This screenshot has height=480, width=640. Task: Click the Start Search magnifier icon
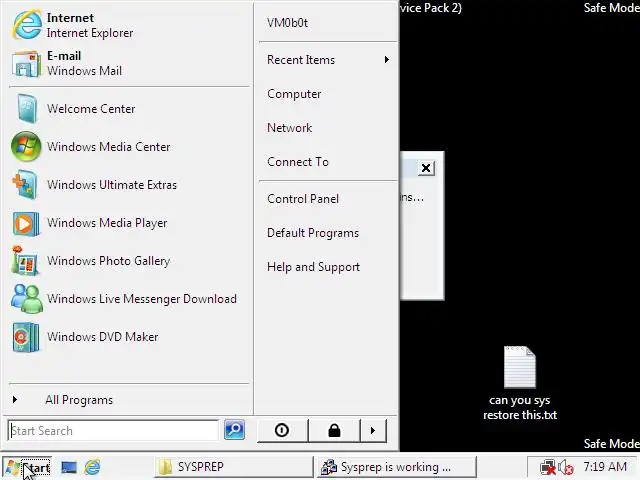[234, 430]
